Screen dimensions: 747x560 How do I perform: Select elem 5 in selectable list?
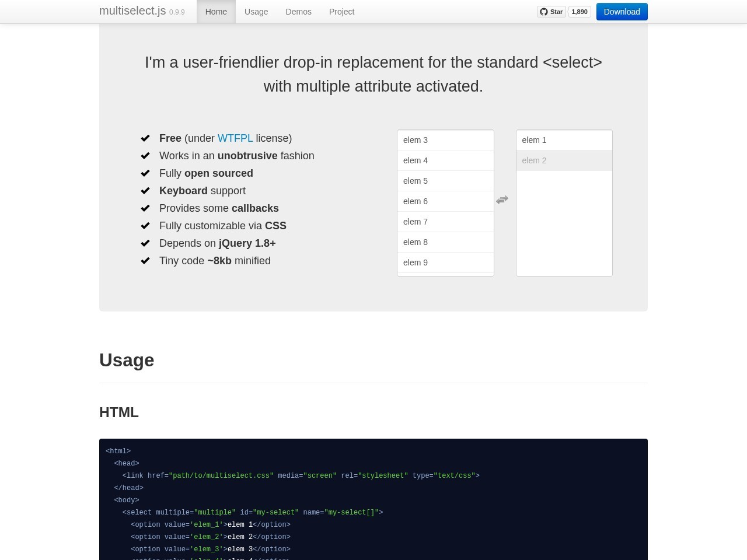coord(445,181)
